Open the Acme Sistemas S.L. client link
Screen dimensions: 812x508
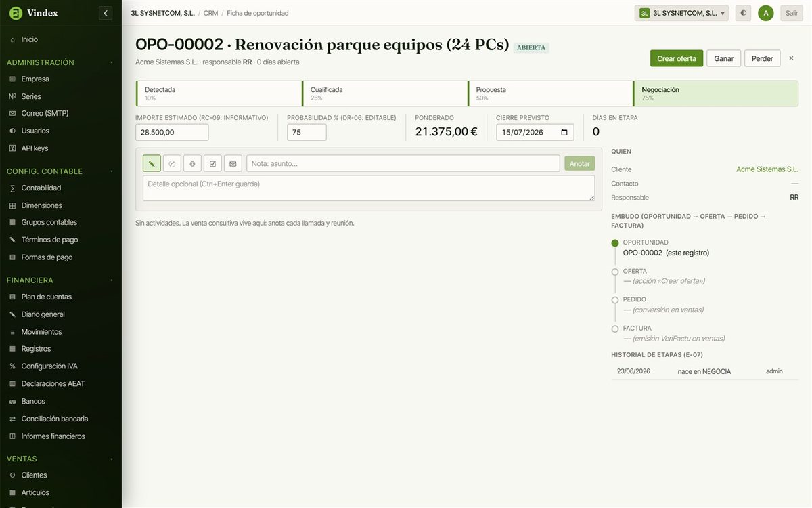(x=767, y=169)
